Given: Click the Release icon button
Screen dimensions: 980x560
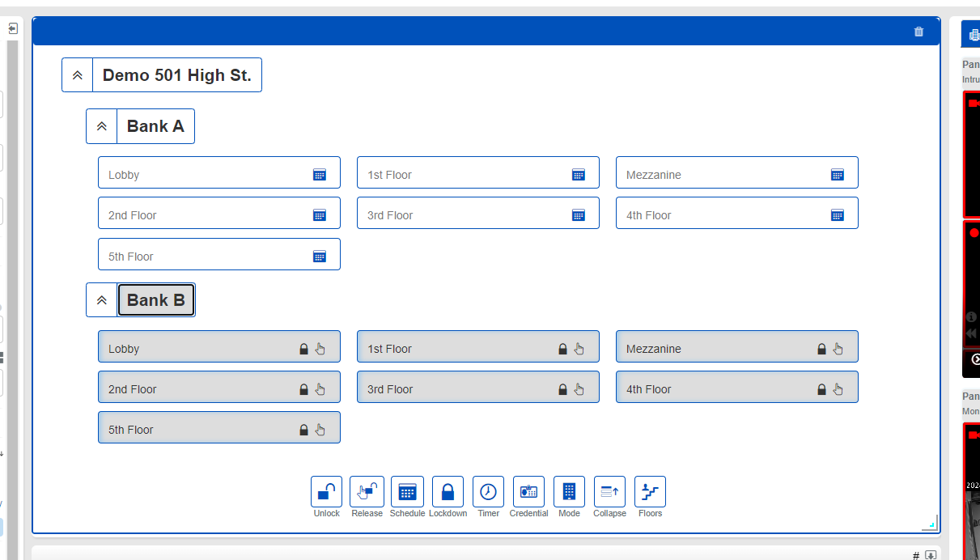Looking at the screenshot, I should (x=367, y=491).
